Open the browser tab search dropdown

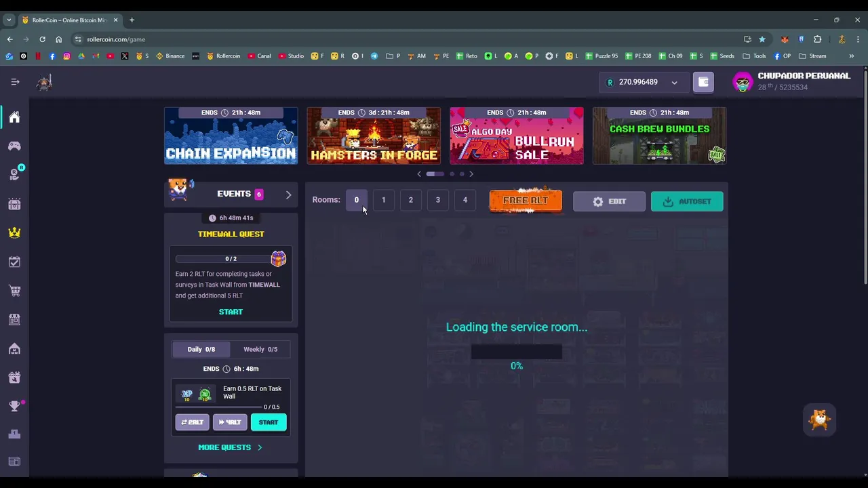(9, 20)
